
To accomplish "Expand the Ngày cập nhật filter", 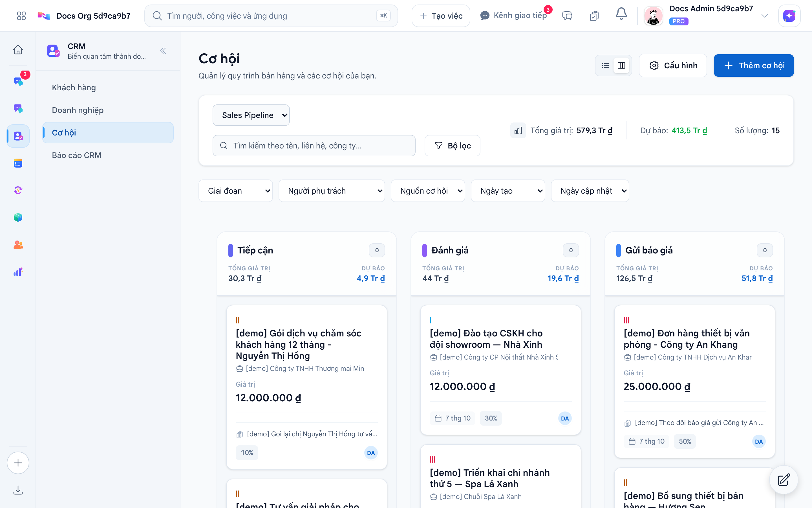I will [x=590, y=191].
